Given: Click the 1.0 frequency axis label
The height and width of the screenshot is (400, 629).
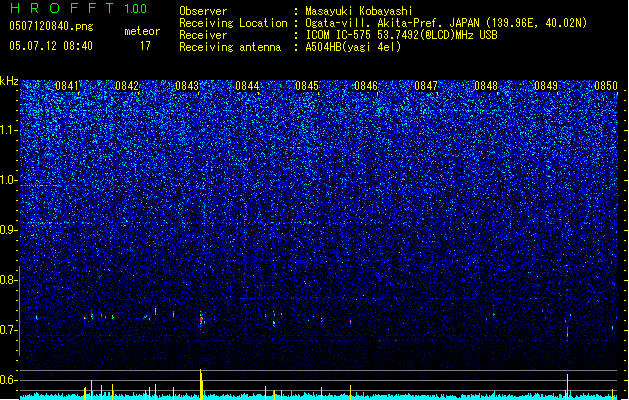Looking at the screenshot, I should click(9, 180).
